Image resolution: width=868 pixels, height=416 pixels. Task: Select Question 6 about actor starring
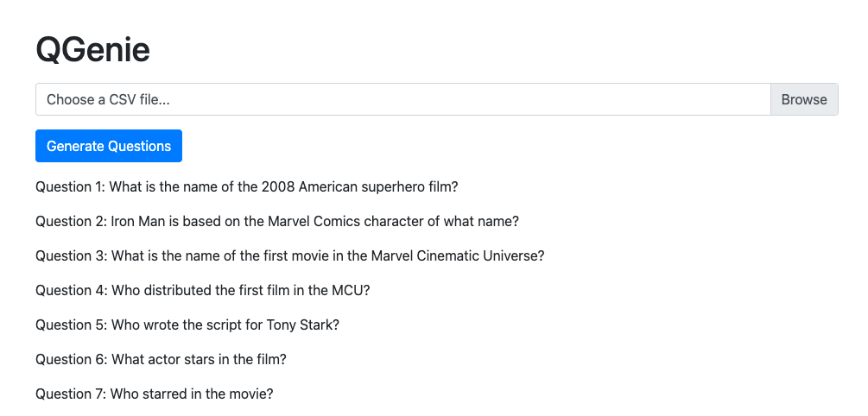tap(161, 359)
